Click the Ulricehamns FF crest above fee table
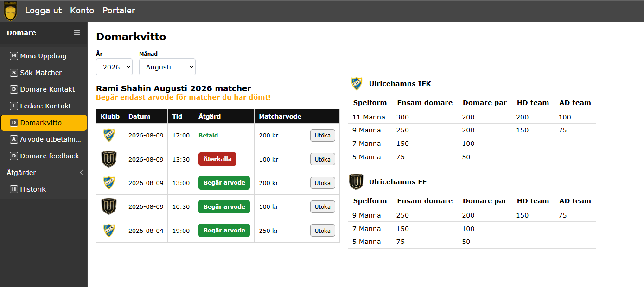The image size is (644, 287). pyautogui.click(x=356, y=182)
